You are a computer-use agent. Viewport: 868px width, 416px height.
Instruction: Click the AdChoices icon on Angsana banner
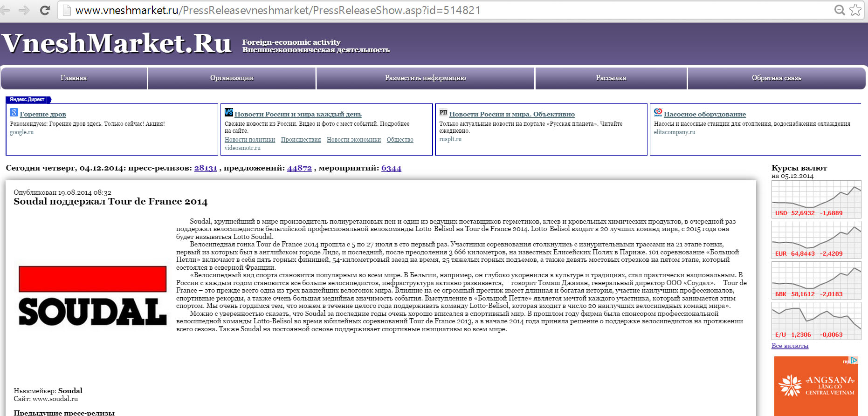coord(854,361)
